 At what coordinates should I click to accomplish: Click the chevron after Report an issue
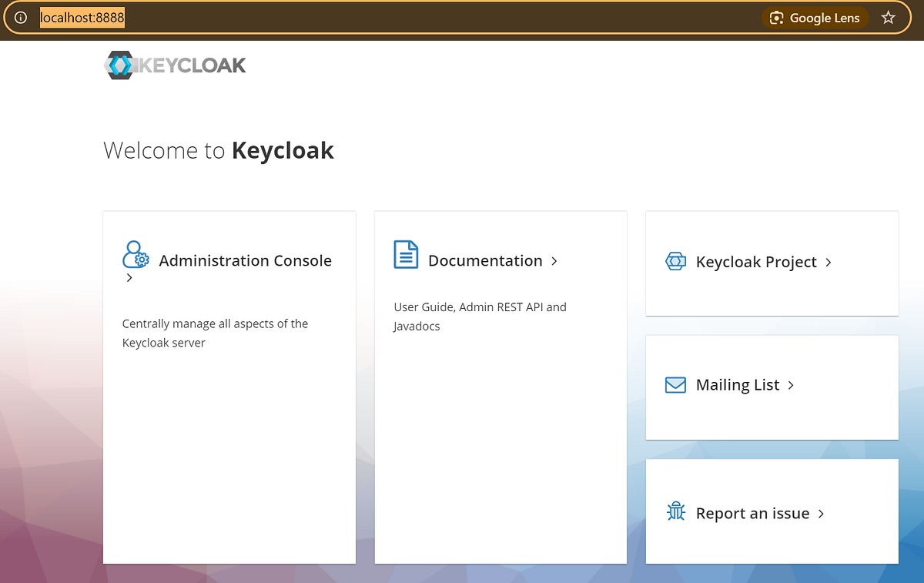pyautogui.click(x=821, y=514)
